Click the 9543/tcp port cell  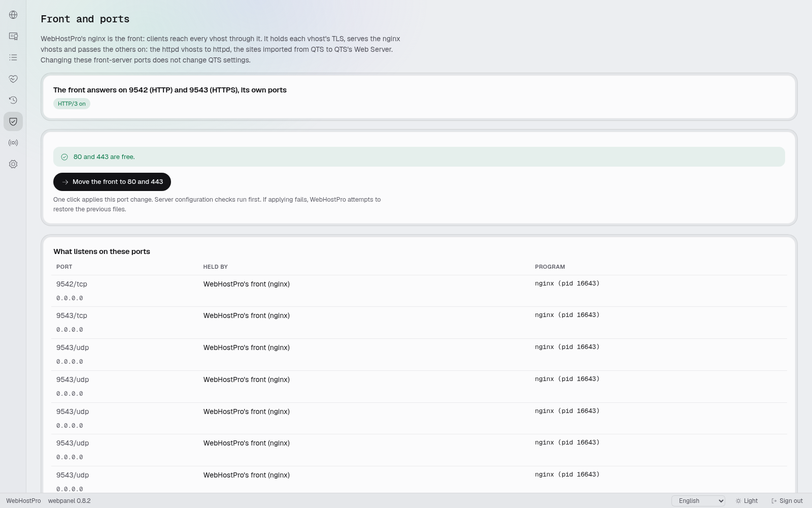click(x=72, y=315)
